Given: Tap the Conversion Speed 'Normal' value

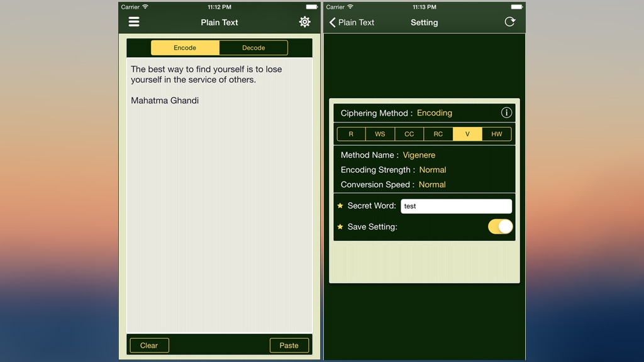Looking at the screenshot, I should [432, 185].
